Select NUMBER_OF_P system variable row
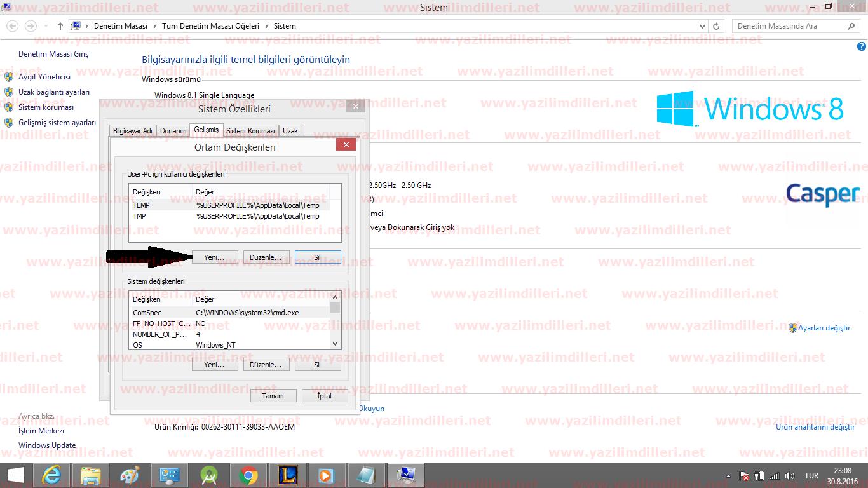 [x=229, y=334]
